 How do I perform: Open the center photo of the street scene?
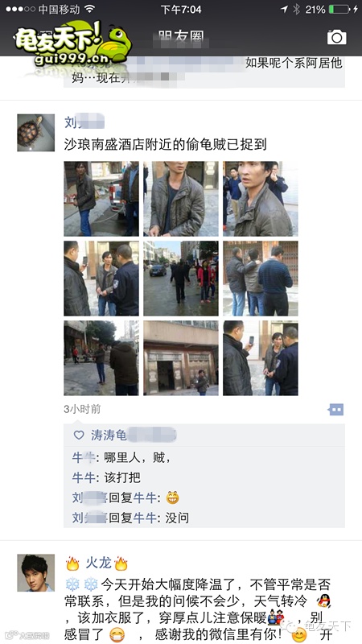pos(181,279)
